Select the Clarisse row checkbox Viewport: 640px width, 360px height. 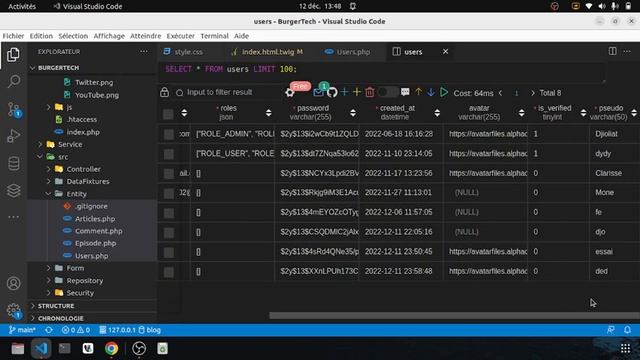pyautogui.click(x=169, y=173)
